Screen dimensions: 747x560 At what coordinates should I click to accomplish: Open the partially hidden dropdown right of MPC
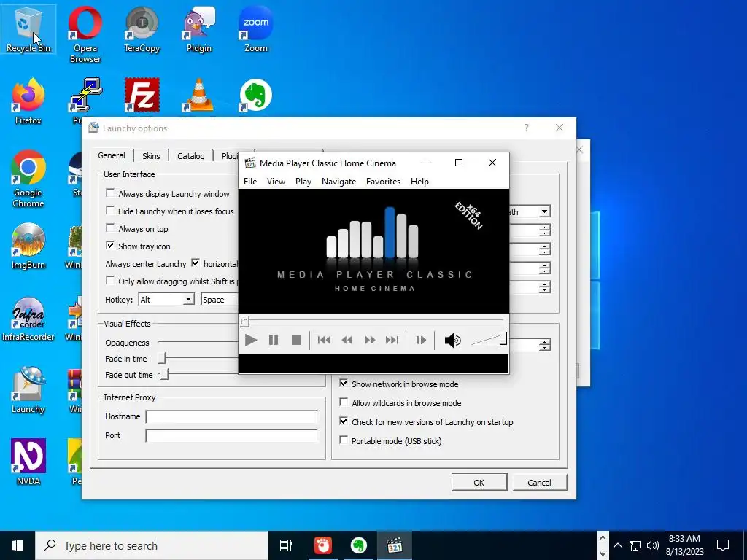544,211
